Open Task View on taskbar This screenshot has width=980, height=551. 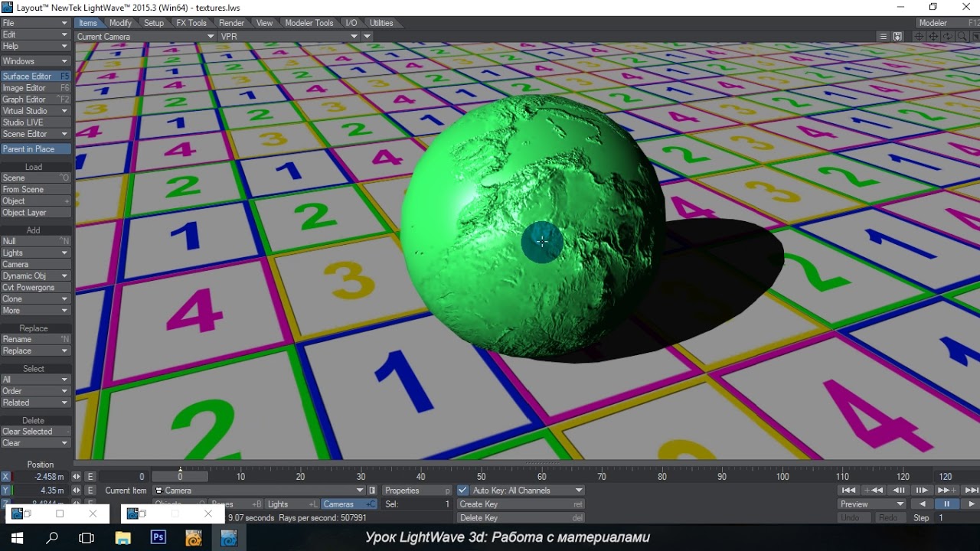click(87, 538)
